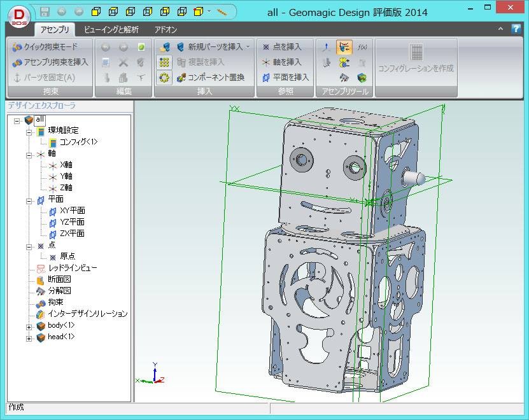The height and width of the screenshot is (420, 529).
Task: Select 拘束 tree item
Action: (55, 302)
